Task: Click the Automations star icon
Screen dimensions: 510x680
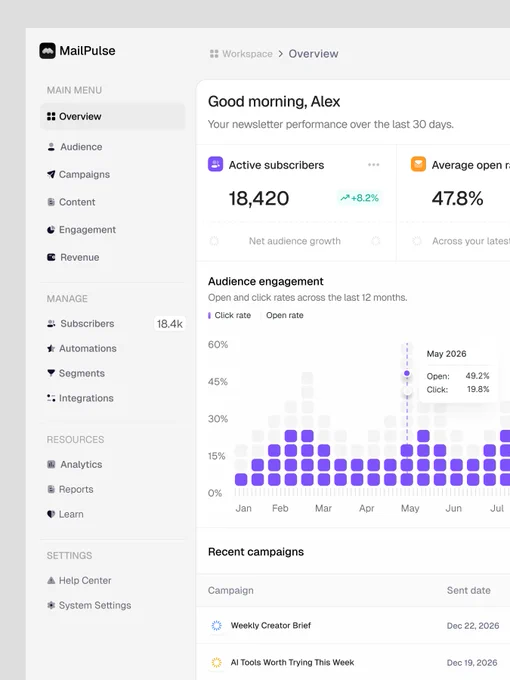Action: click(51, 348)
